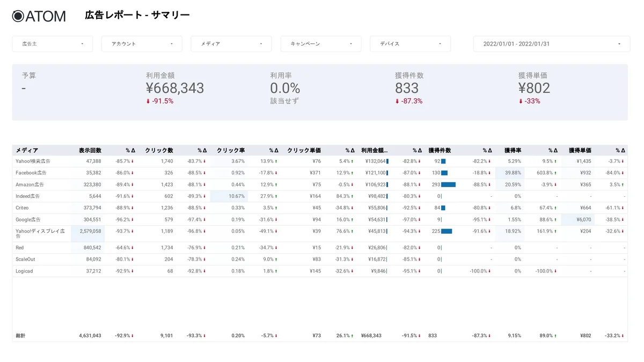644x362 pixels.
Task: Select the Facebook広告 row label
Action: click(31, 173)
